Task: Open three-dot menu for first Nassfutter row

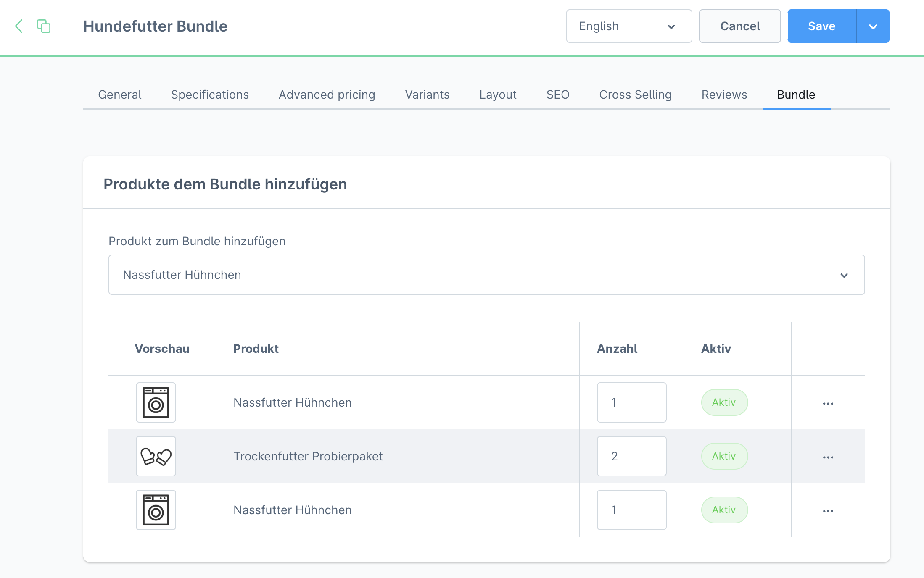Action: (828, 403)
